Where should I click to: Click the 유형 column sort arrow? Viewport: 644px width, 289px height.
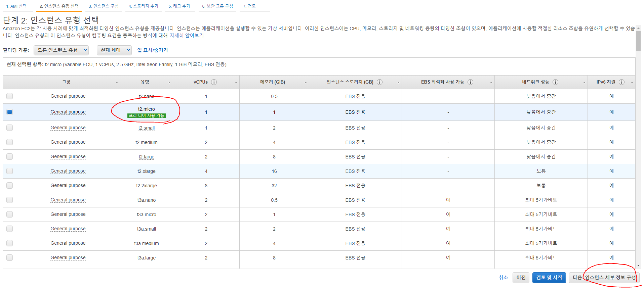(169, 83)
